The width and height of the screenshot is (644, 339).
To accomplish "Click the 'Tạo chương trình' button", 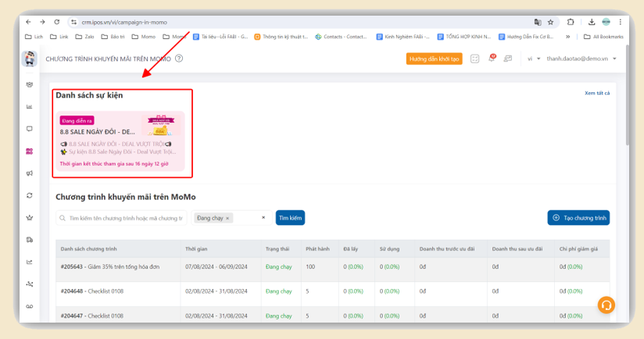I will coord(578,218).
